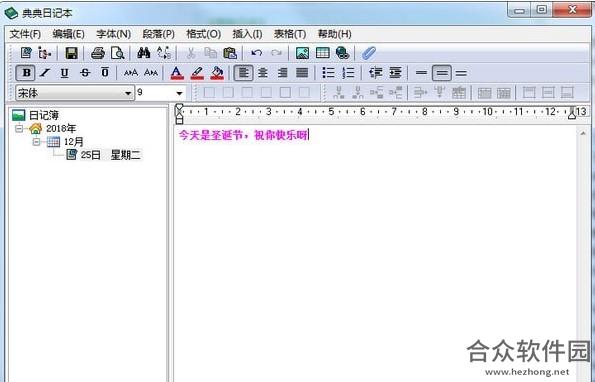This screenshot has width=595, height=382.
Task: Click the diary tree structure icon
Action: 44,53
